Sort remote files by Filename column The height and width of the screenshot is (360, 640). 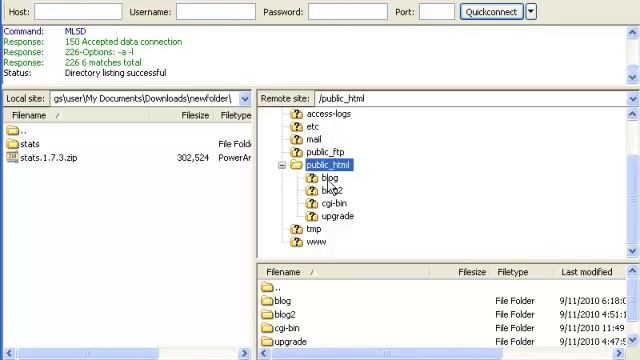click(x=344, y=272)
